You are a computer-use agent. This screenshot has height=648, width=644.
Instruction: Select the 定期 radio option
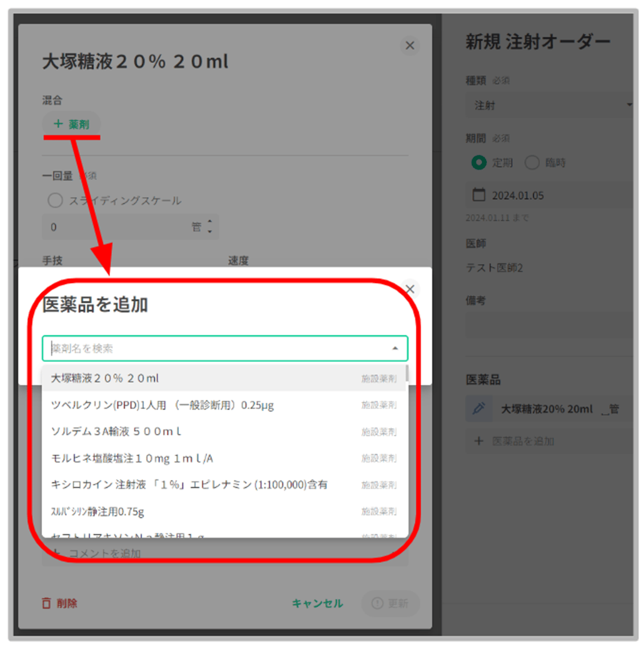478,163
